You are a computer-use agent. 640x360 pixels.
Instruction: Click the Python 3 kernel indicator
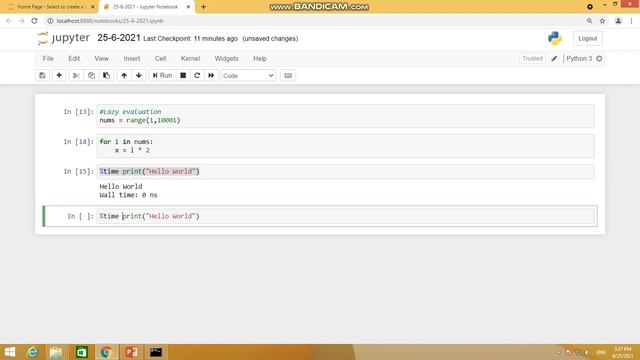[x=584, y=59]
